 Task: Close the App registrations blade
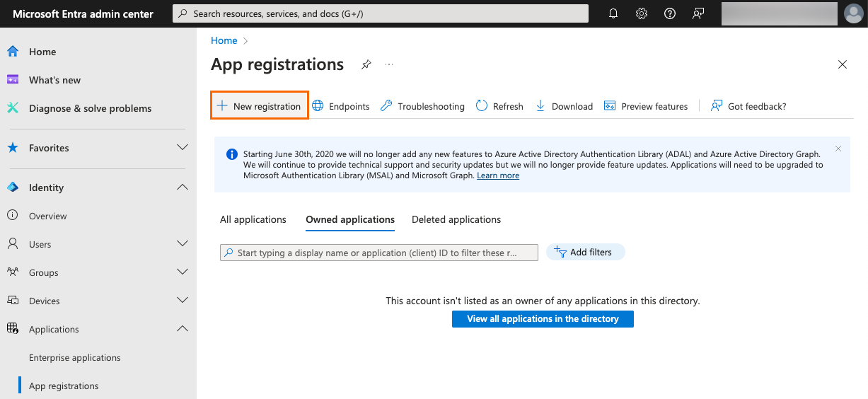843,64
